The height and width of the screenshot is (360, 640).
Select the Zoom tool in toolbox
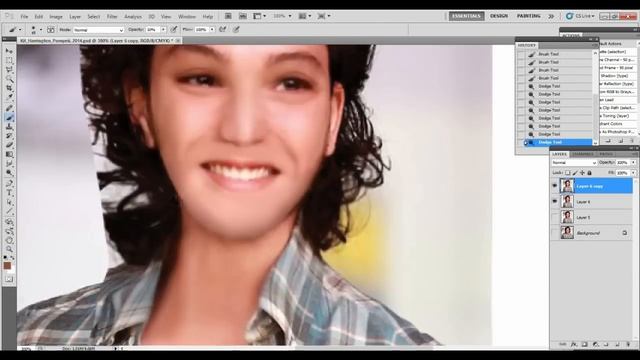[9, 249]
